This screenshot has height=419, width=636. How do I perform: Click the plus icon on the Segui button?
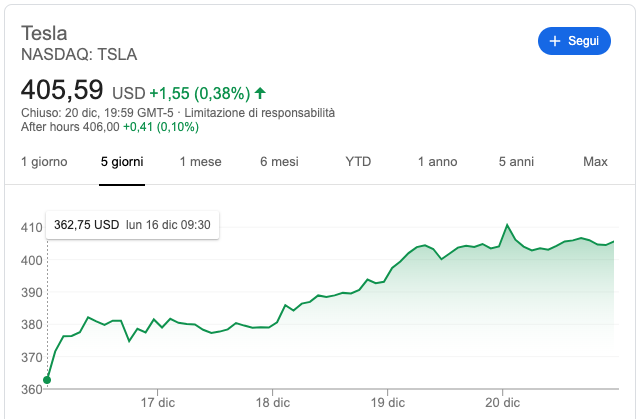tap(554, 41)
